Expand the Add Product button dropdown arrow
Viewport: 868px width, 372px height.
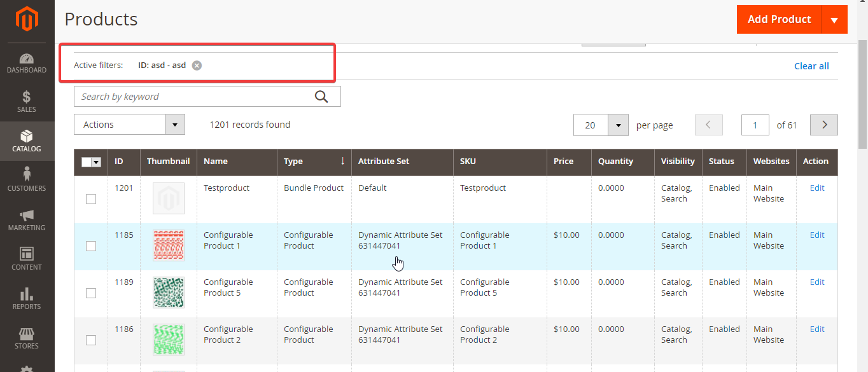click(834, 19)
